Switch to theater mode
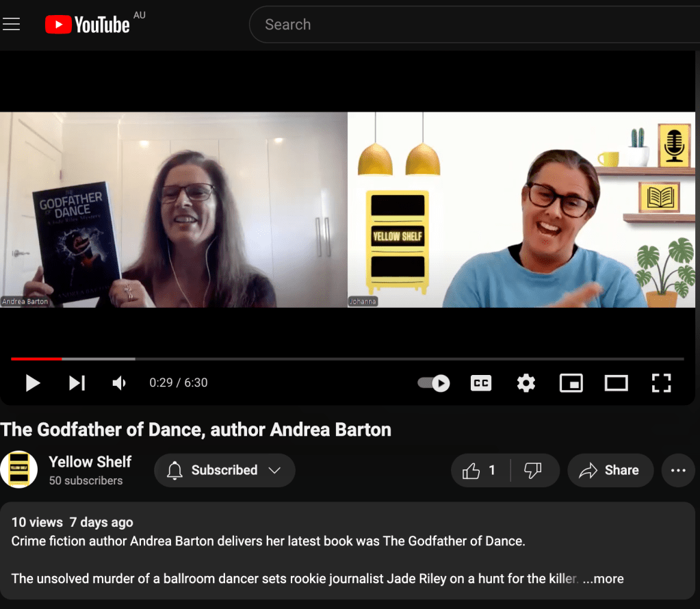The image size is (700, 609). point(616,383)
